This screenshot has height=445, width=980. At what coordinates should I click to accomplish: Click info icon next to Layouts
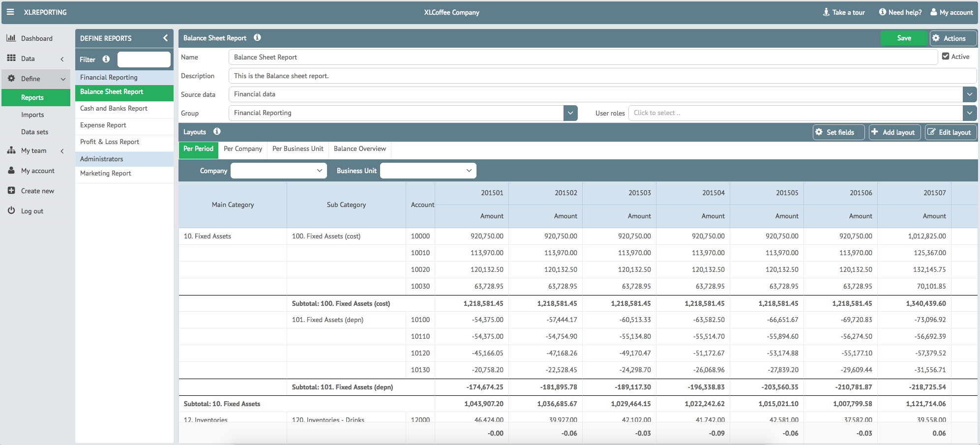pos(217,131)
